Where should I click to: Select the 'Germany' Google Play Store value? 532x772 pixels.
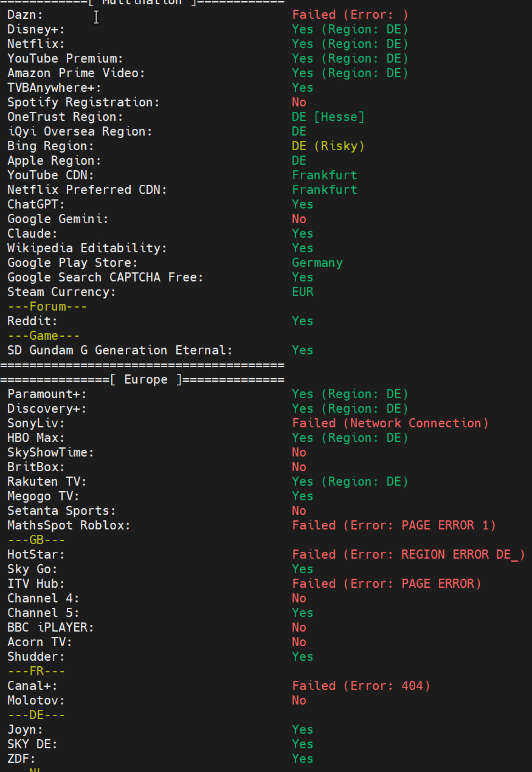pyautogui.click(x=317, y=263)
